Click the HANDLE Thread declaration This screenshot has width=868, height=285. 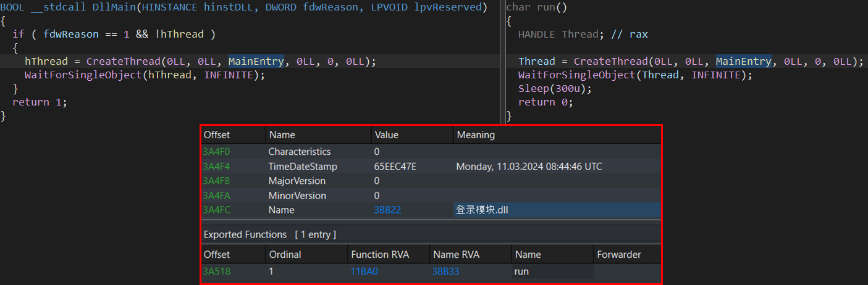(x=561, y=34)
